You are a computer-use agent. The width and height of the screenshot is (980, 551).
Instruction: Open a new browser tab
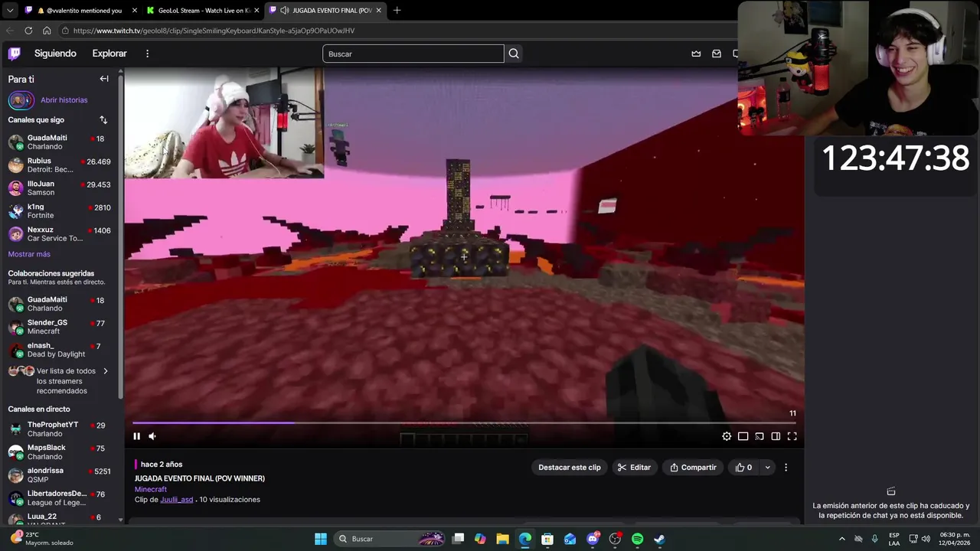[x=397, y=11]
